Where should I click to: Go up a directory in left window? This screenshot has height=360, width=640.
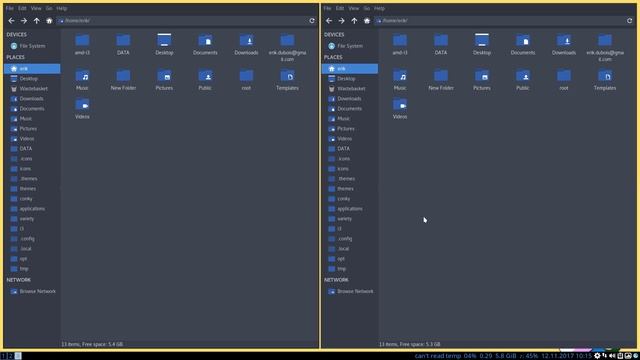pos(37,20)
